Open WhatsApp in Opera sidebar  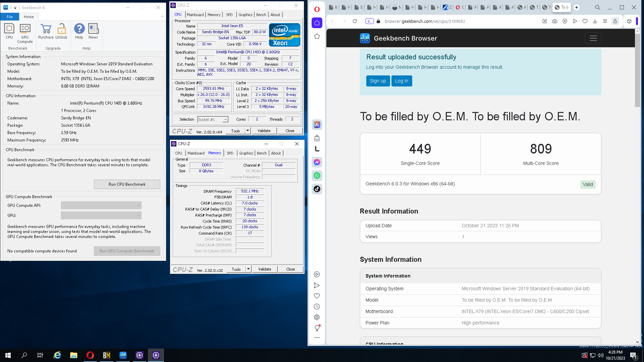(x=317, y=176)
